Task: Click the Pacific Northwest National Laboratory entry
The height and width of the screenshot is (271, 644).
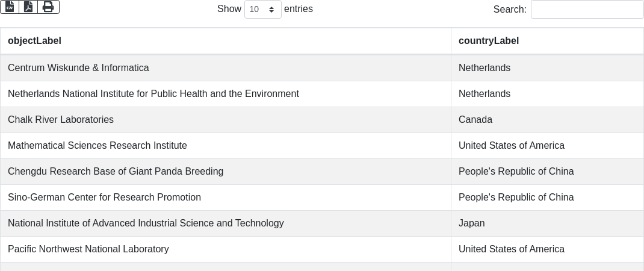Action: click(88, 249)
